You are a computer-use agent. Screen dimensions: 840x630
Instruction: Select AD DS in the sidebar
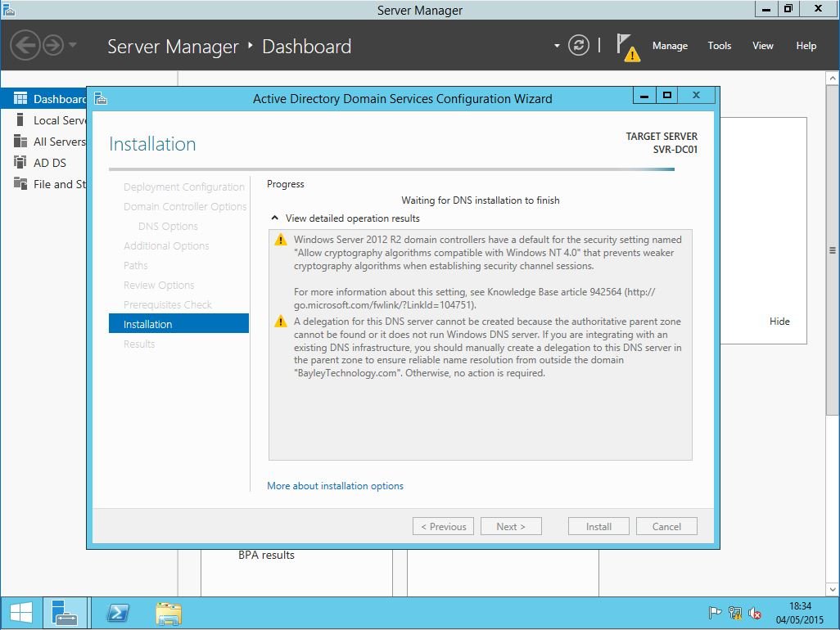(x=49, y=163)
